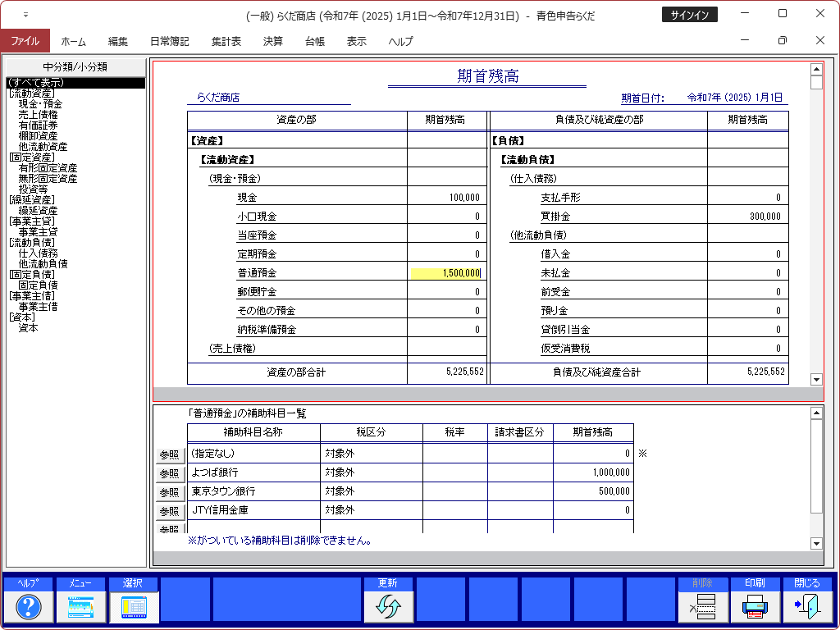Open the ファイル menu tab
840x630 pixels.
click(x=25, y=41)
